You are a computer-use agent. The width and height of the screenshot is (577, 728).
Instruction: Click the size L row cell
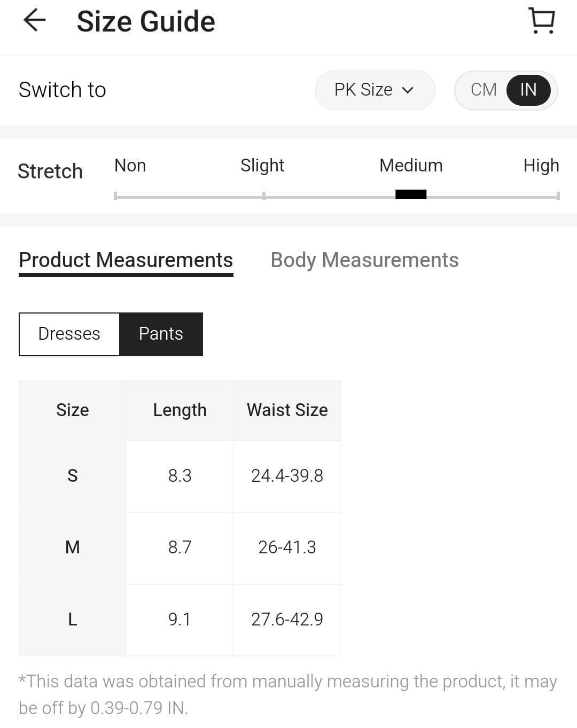pyautogui.click(x=73, y=620)
